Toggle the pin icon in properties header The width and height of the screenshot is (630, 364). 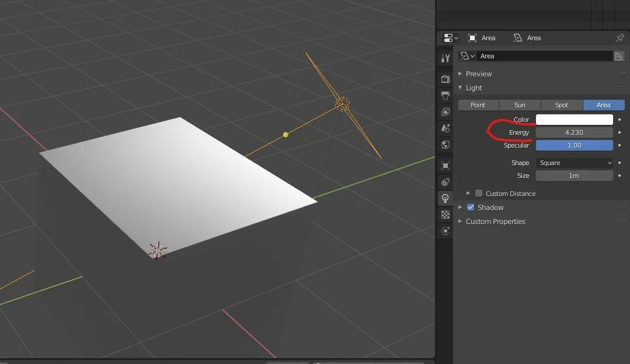(x=620, y=38)
